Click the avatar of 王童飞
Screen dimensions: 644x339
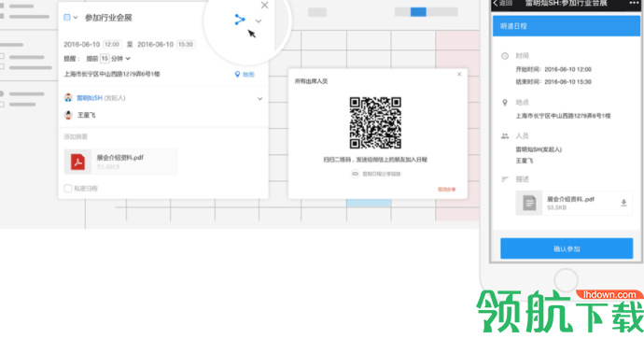(x=68, y=115)
